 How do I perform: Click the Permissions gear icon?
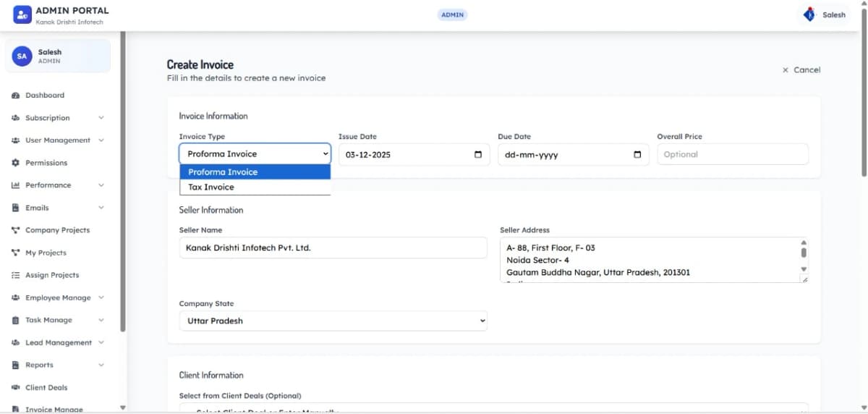15,163
